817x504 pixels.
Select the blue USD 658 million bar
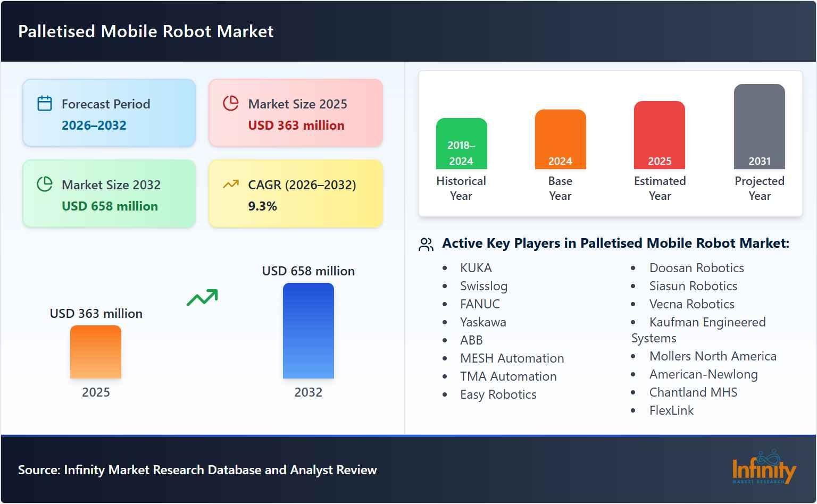tap(309, 331)
